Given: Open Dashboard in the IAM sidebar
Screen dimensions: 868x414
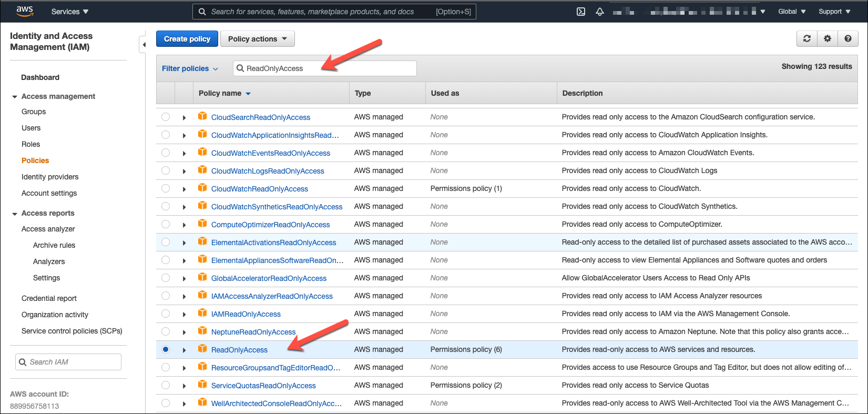Looking at the screenshot, I should (x=40, y=77).
